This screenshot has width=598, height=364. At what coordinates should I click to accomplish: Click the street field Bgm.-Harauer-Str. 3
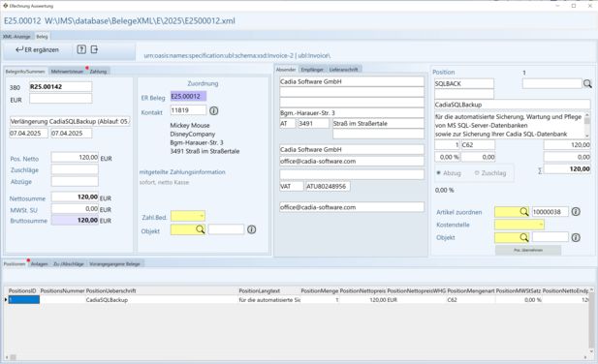352,112
